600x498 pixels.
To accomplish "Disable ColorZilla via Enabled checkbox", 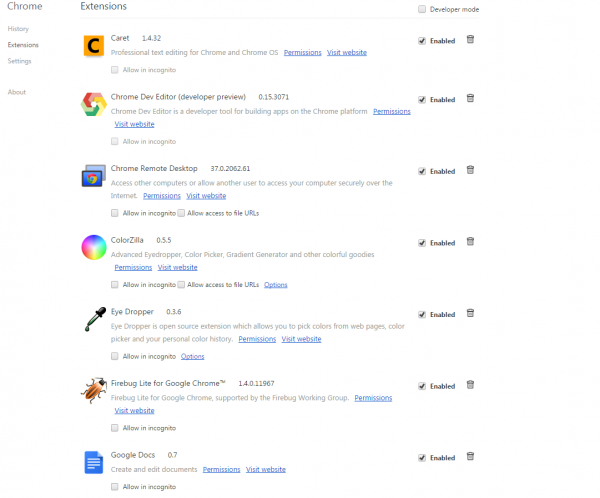I will click(422, 243).
